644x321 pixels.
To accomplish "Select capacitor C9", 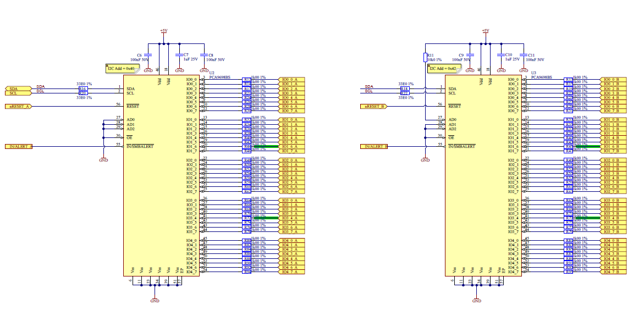I will (470, 54).
